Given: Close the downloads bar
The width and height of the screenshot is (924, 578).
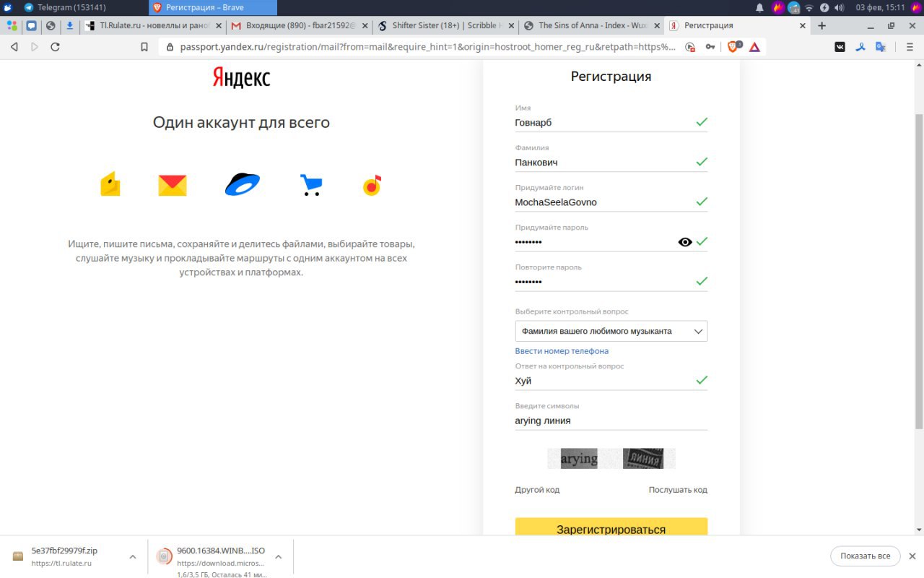Looking at the screenshot, I should point(912,556).
